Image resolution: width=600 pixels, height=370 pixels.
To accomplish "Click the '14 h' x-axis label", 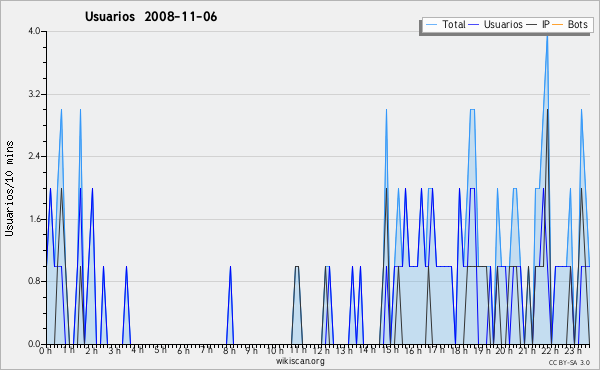I will 367,350.
